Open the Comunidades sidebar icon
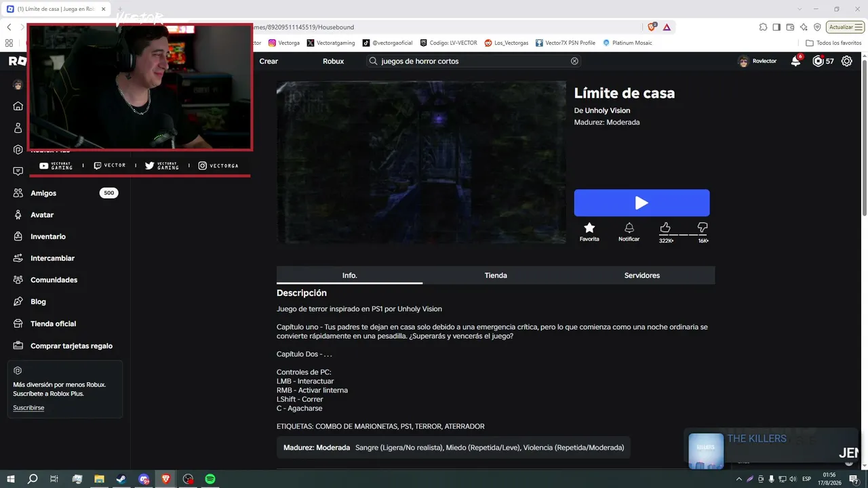Image resolution: width=868 pixels, height=488 pixels. (x=18, y=280)
